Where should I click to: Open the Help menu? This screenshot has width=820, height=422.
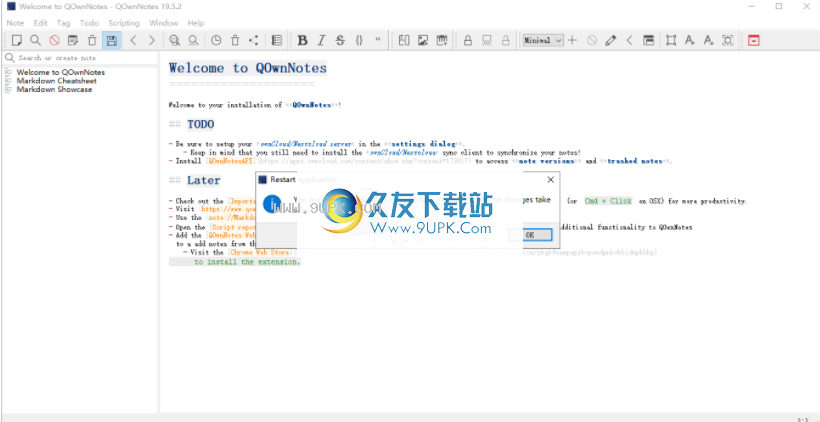[196, 23]
